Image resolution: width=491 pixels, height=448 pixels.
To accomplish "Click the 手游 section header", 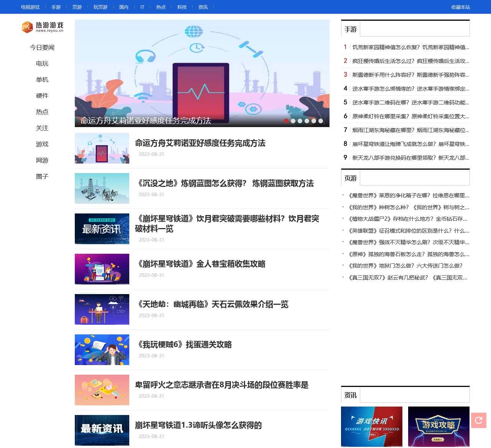I will tap(351, 29).
